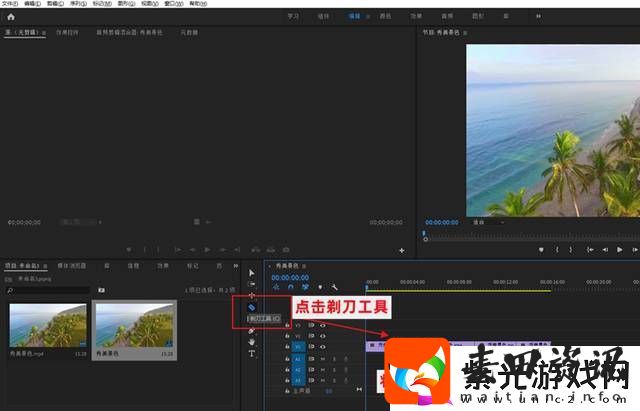Toggle linked selection in timeline
640x411 pixels.
click(305, 287)
